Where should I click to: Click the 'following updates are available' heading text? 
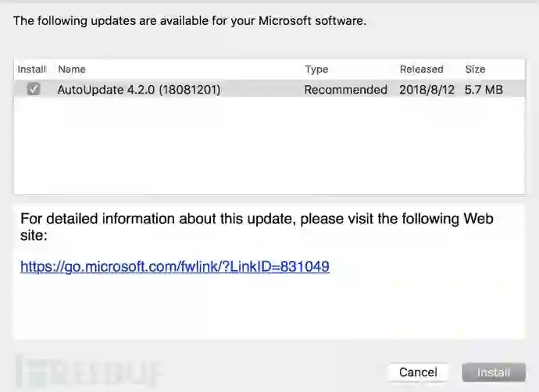pyautogui.click(x=190, y=21)
